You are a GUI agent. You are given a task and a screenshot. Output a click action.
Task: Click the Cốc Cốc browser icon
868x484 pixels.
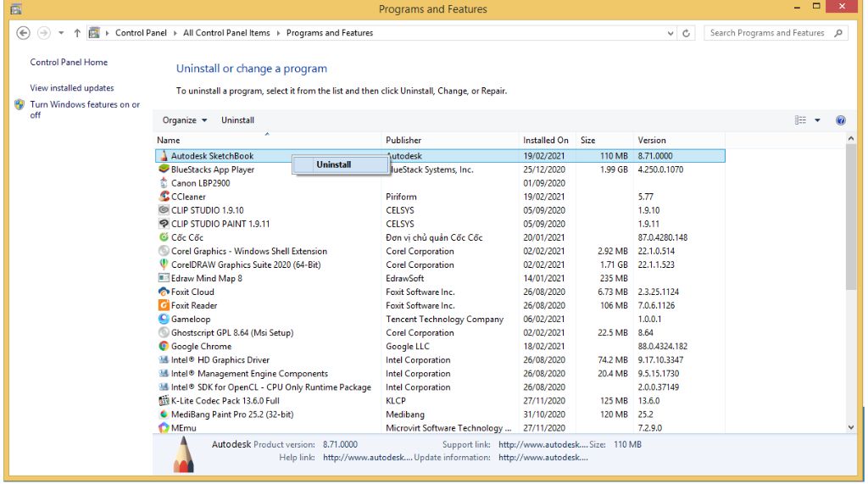point(164,237)
